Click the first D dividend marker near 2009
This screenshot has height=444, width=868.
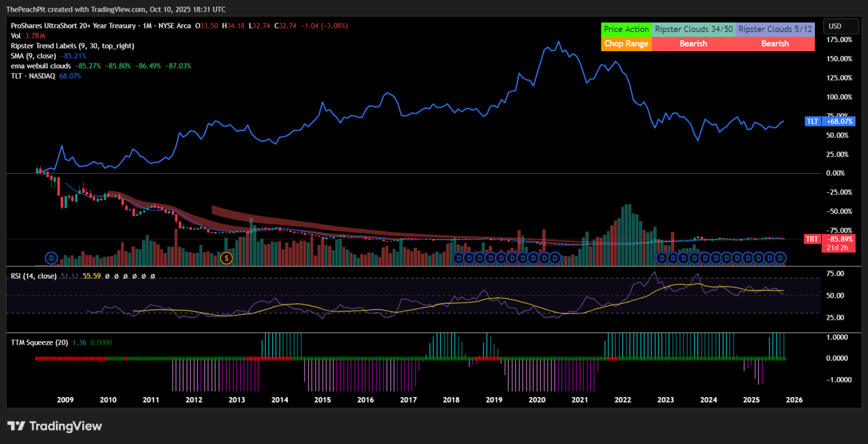tap(52, 258)
